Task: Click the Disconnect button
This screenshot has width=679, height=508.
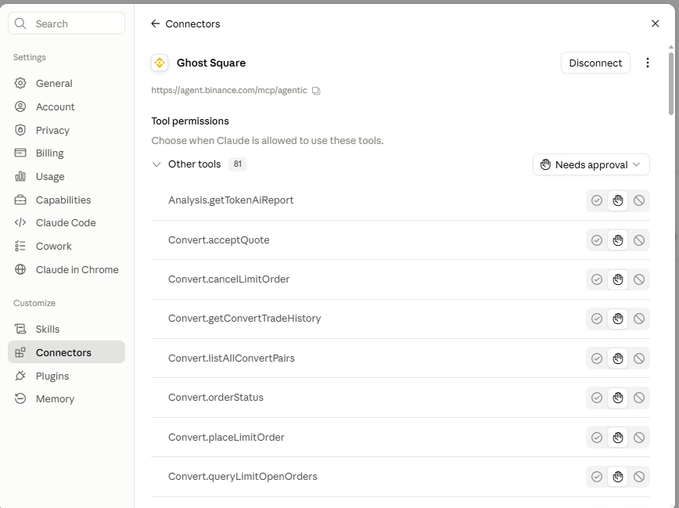Action: (x=595, y=63)
